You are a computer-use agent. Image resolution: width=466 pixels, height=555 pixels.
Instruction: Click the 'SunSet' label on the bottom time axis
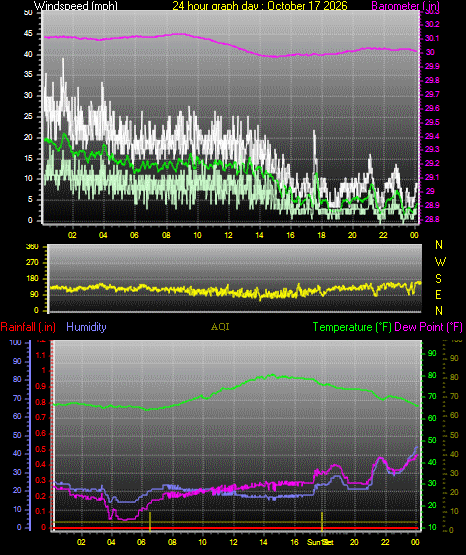click(320, 542)
